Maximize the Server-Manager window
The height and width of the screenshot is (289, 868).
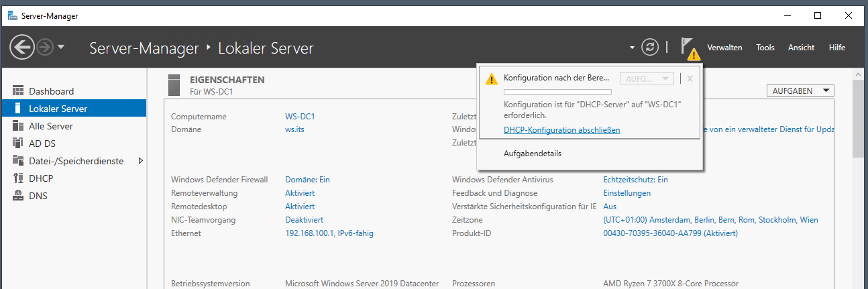817,15
